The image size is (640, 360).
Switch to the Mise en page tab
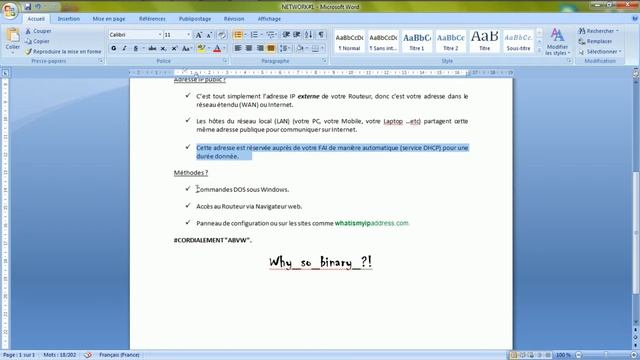click(x=109, y=19)
